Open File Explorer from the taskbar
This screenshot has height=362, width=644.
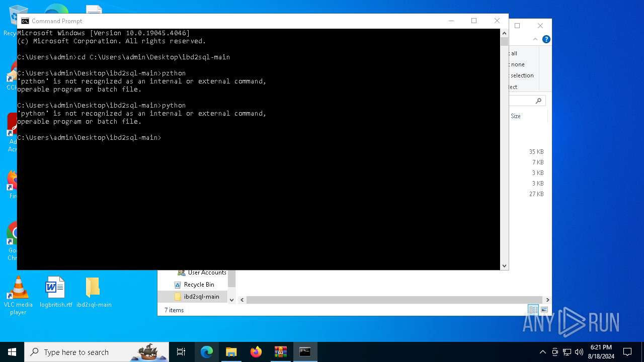231,352
